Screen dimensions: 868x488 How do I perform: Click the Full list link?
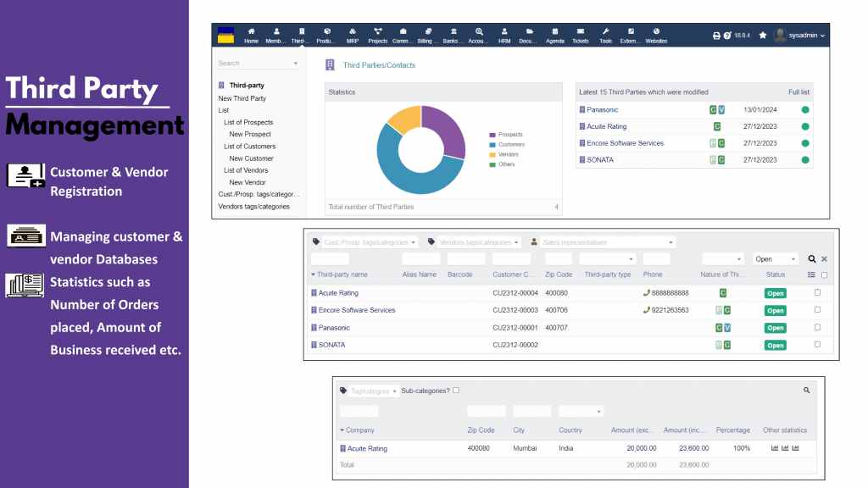[x=798, y=92]
